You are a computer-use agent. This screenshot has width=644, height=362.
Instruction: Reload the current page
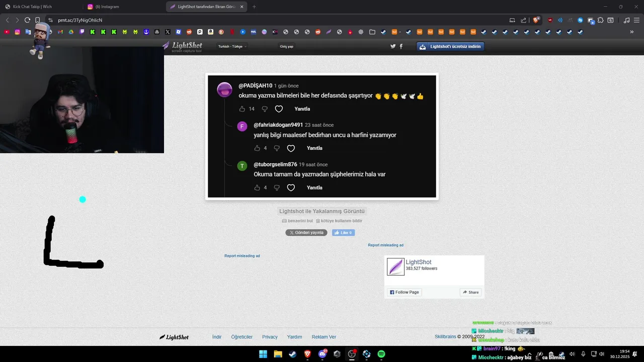pyautogui.click(x=27, y=20)
